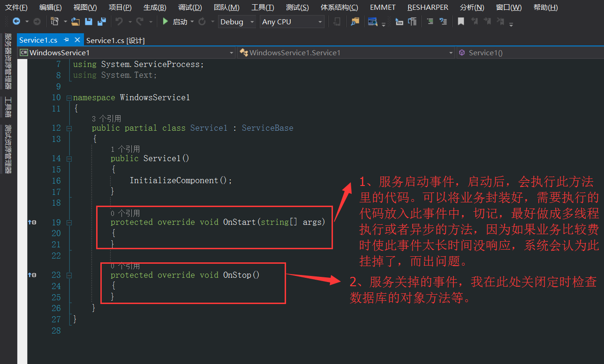Click the Decrease Indent toolbar icon
The height and width of the screenshot is (364, 604).
399,22
